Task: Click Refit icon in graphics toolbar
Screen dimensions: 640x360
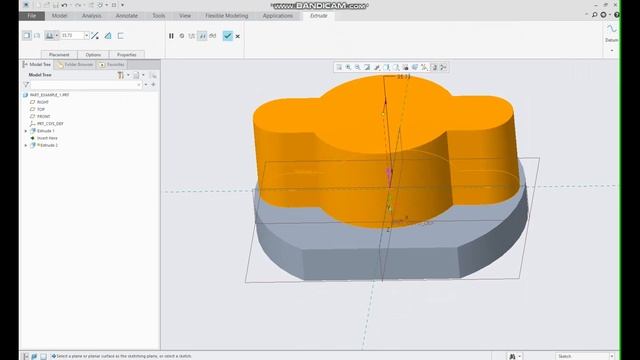Action: pos(339,67)
